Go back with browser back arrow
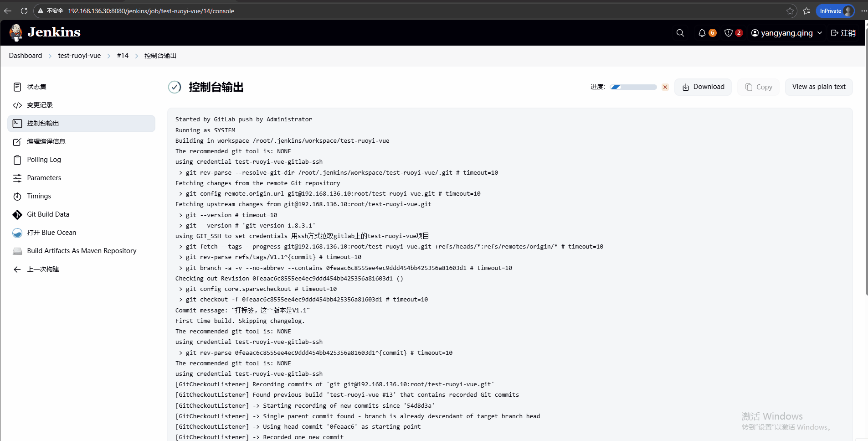 pyautogui.click(x=8, y=11)
